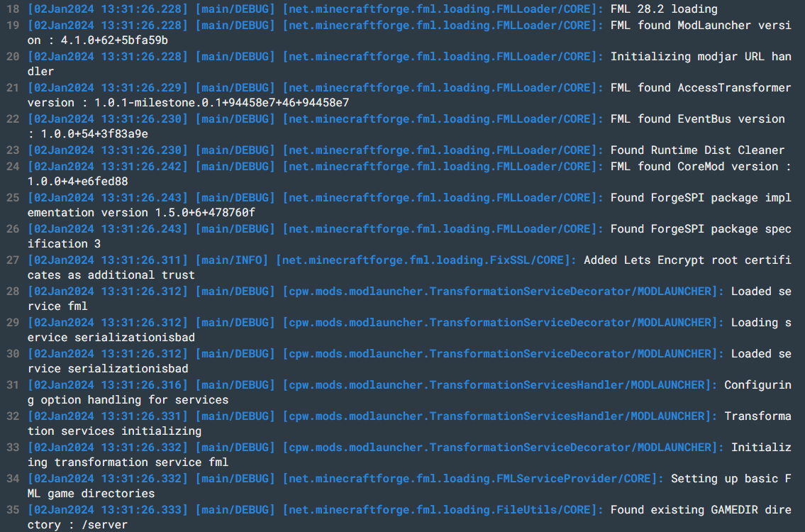Image resolution: width=805 pixels, height=532 pixels.
Task: Select line number 30
Action: tap(13, 354)
